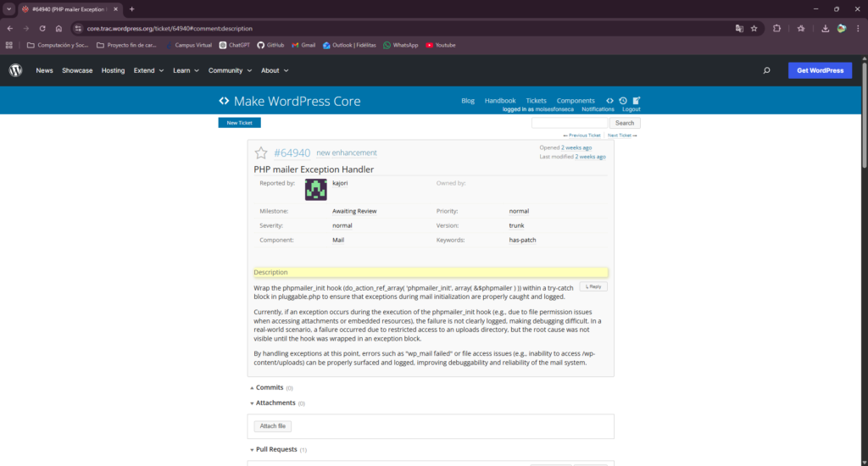This screenshot has width=868, height=466.
Task: Click the Make WordPress Core title
Action: [297, 102]
